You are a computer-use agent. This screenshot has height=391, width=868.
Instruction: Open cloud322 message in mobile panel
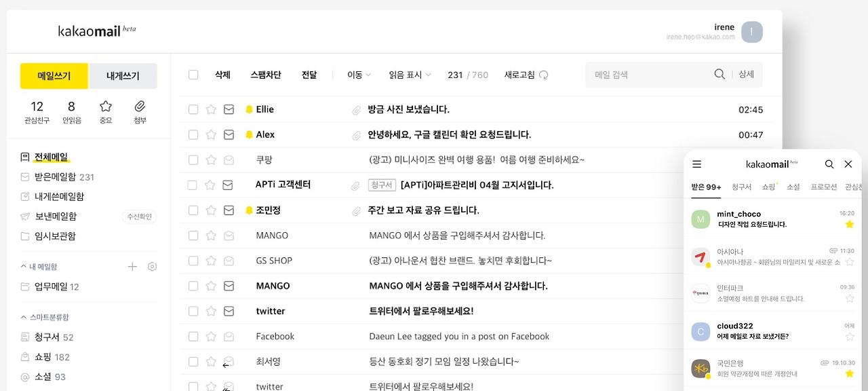773,331
